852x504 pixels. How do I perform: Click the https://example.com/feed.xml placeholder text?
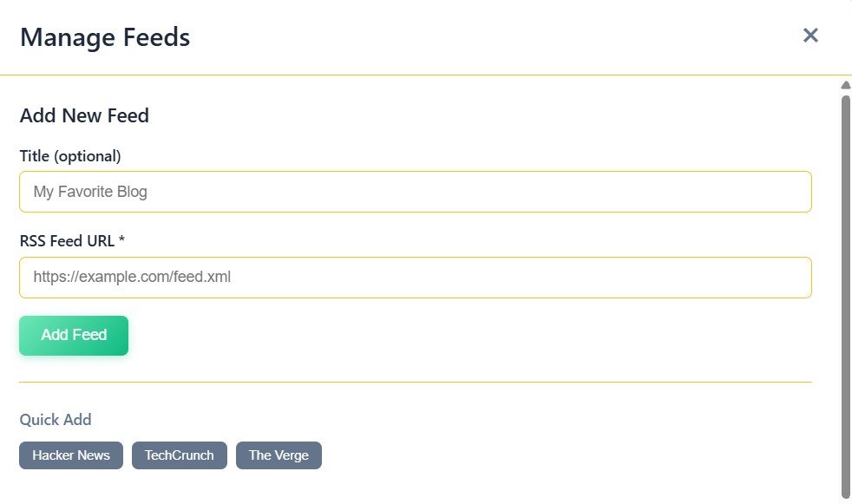click(x=132, y=278)
